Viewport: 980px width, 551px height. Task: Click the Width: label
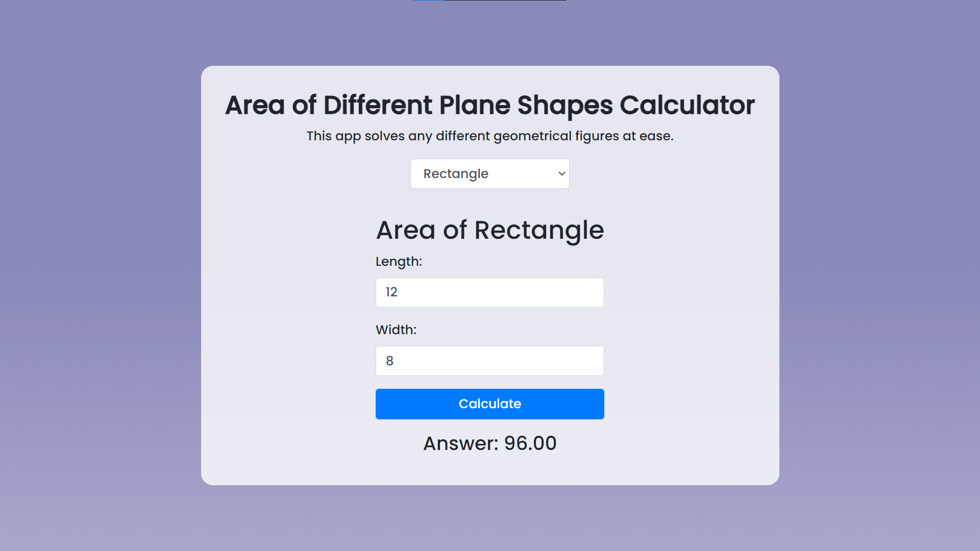(396, 330)
